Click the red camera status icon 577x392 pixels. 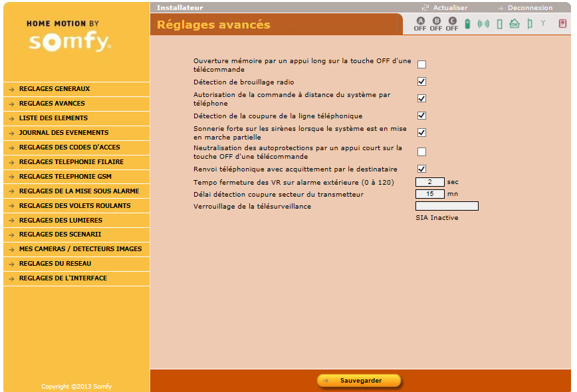(x=562, y=24)
